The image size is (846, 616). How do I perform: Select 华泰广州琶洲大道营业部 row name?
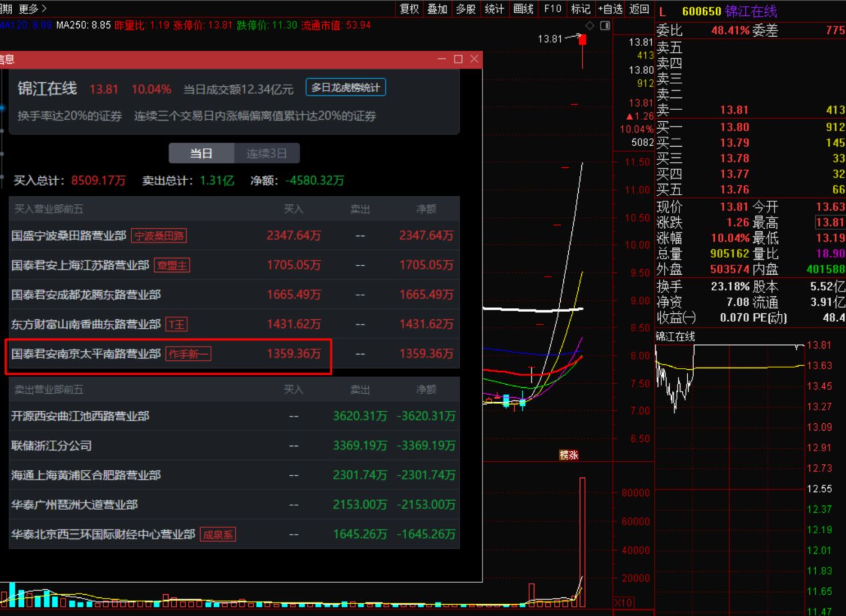(75, 505)
